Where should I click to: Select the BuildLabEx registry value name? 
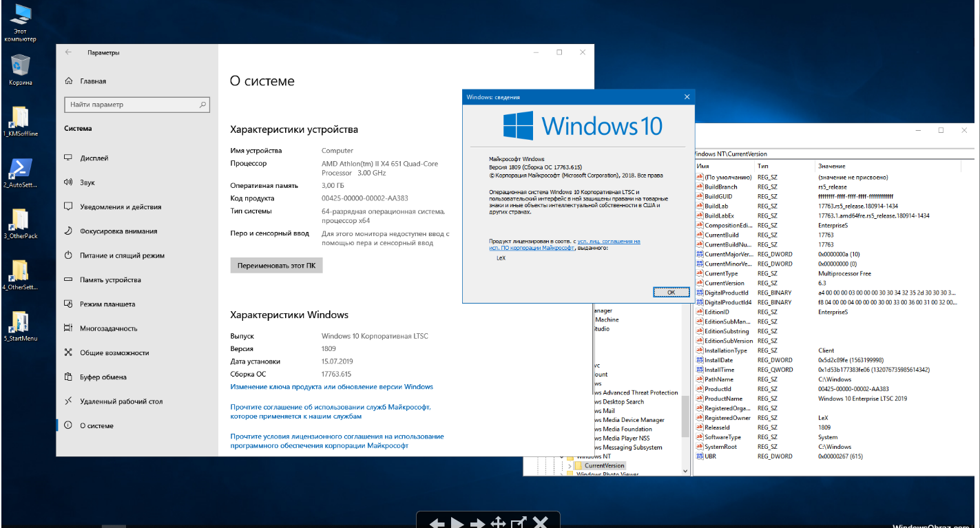pyautogui.click(x=721, y=215)
